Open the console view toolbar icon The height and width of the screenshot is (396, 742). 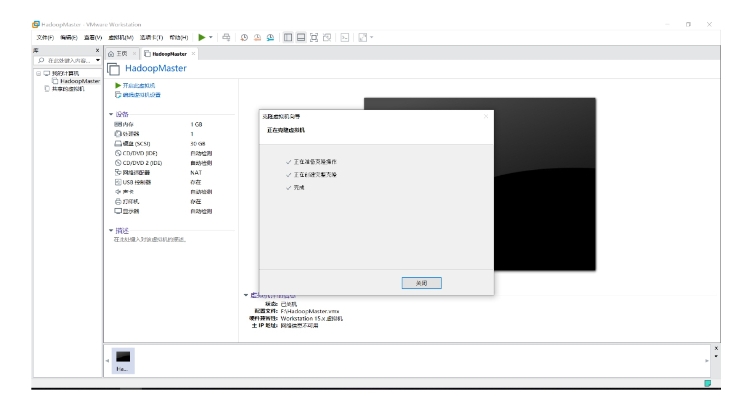point(345,37)
